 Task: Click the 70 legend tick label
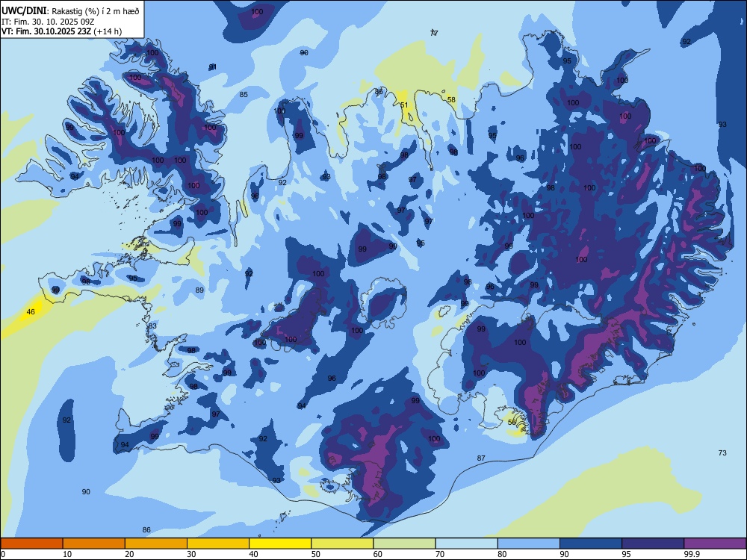tap(440, 554)
